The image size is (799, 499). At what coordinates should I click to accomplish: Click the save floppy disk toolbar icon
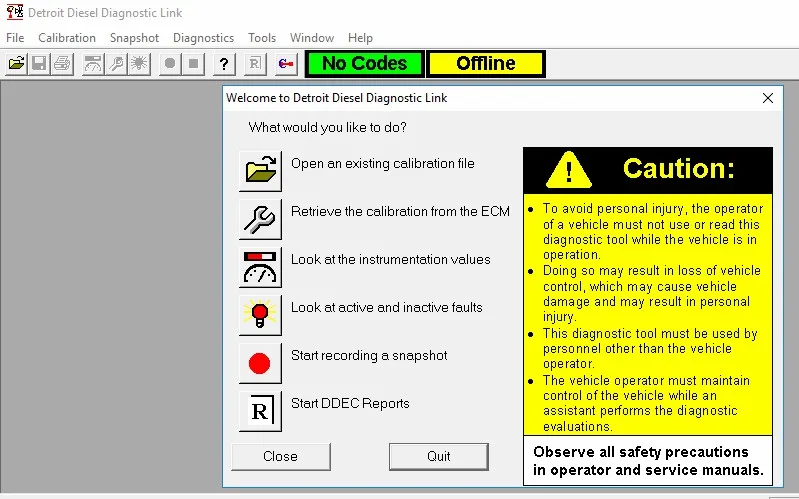tap(39, 64)
